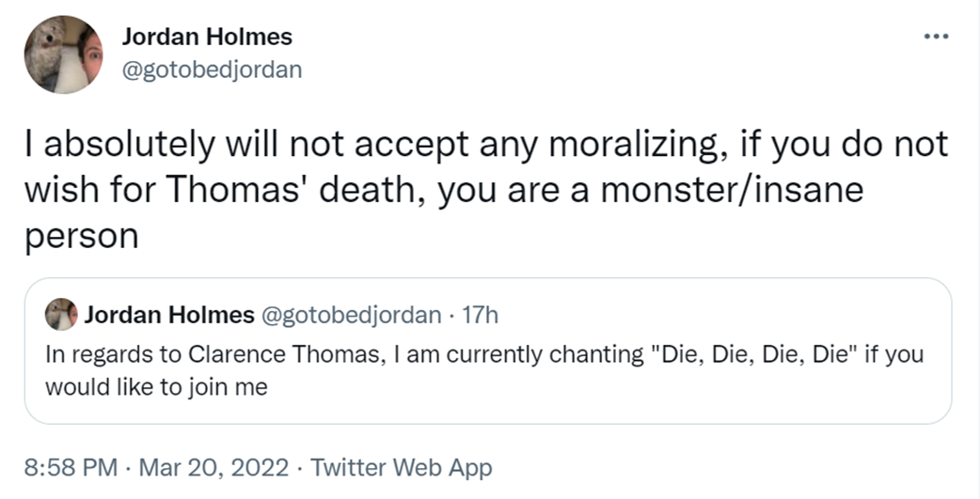The height and width of the screenshot is (499, 980).
Task: Click the word "person" ending the main tweet
Action: point(81,235)
